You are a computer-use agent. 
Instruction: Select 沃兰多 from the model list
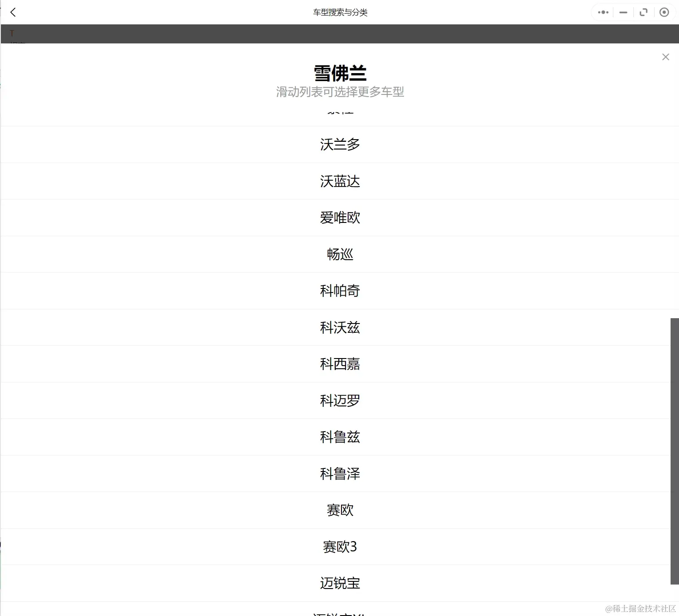coord(340,144)
